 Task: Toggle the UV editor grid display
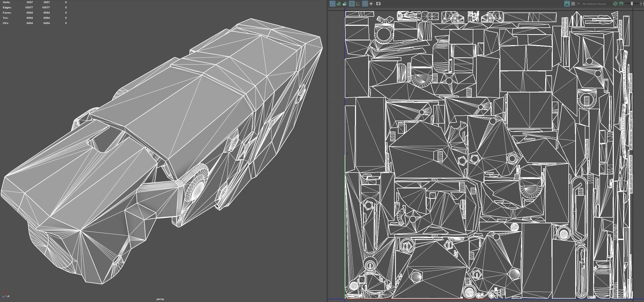(365, 4)
